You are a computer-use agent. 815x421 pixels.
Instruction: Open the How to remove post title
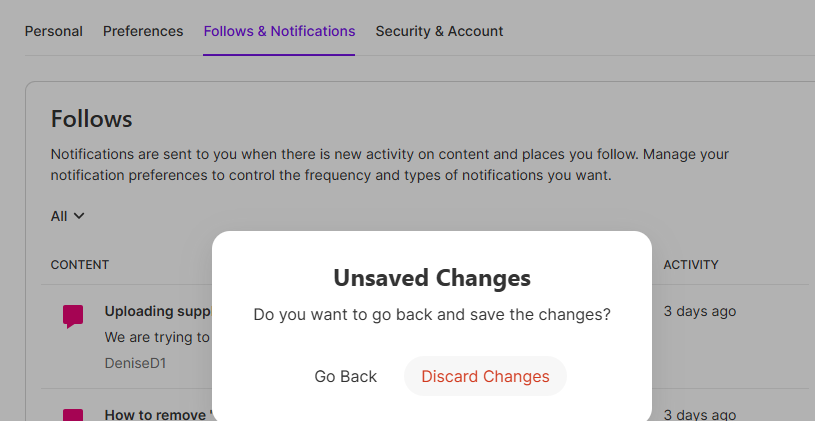pos(157,415)
